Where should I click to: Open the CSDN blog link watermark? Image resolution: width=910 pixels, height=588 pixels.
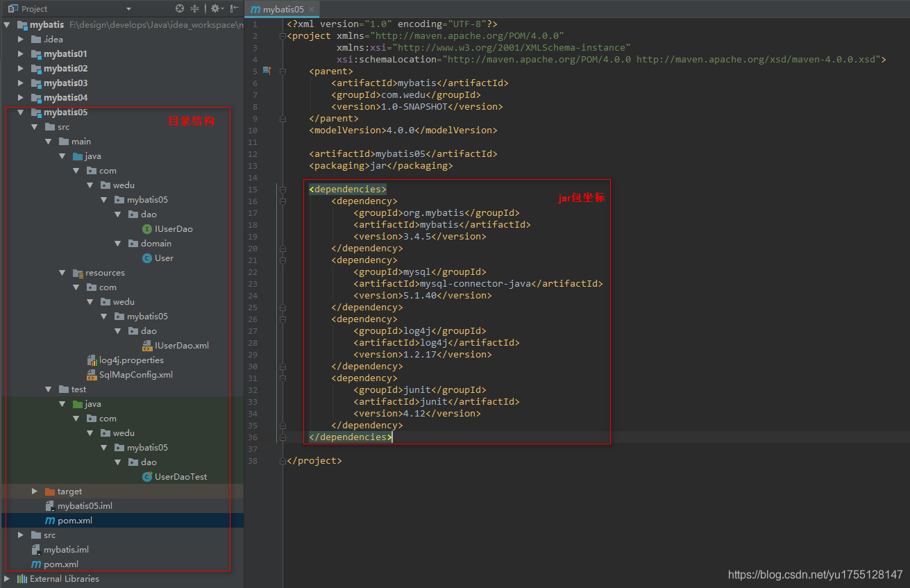[814, 574]
